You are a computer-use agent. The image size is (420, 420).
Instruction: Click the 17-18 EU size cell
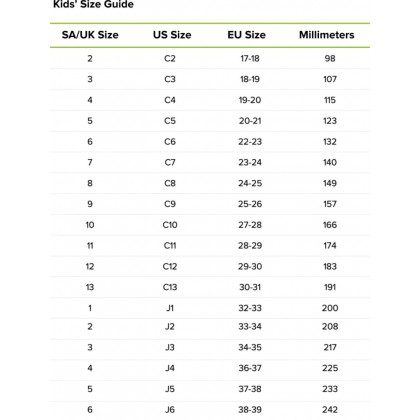coord(250,58)
